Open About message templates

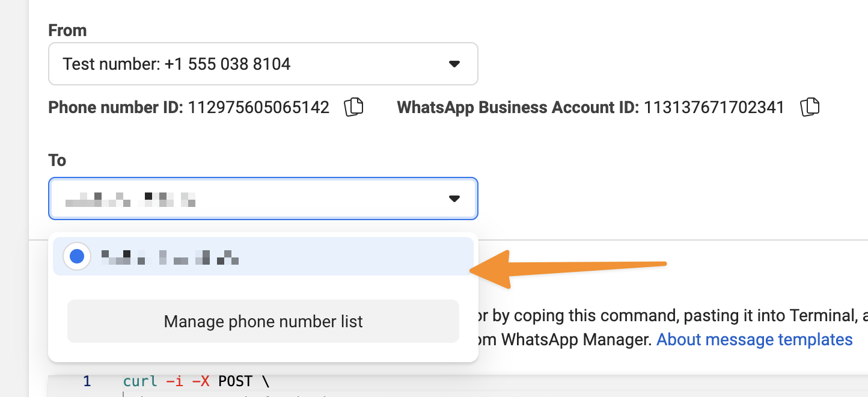[754, 339]
